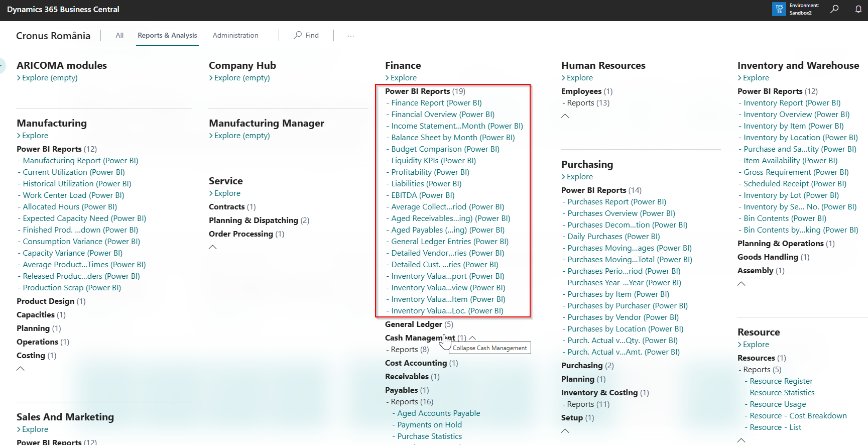Toggle Planning & Operations (1) group
868x445 pixels.
786,244
